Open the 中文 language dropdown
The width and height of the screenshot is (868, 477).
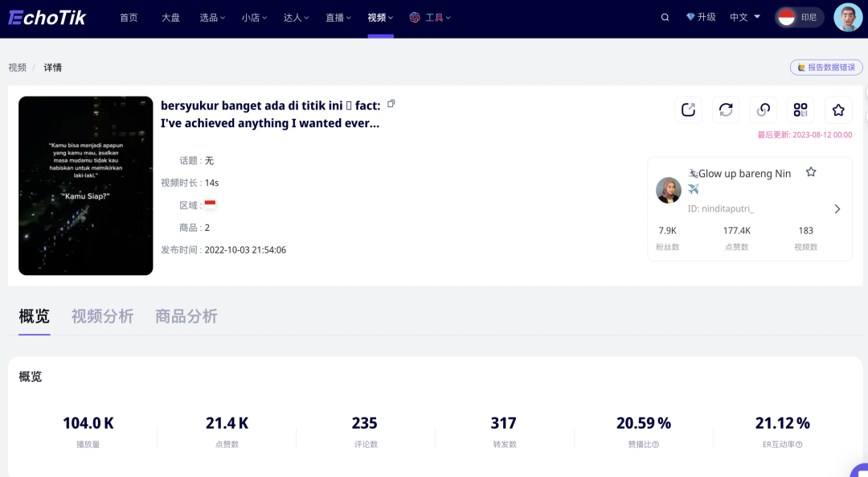point(744,18)
